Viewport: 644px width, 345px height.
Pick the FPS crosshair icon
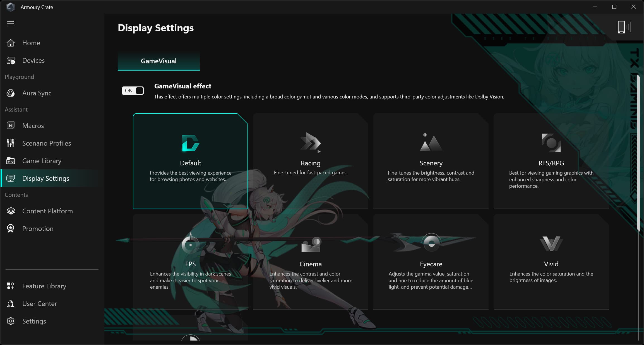190,244
